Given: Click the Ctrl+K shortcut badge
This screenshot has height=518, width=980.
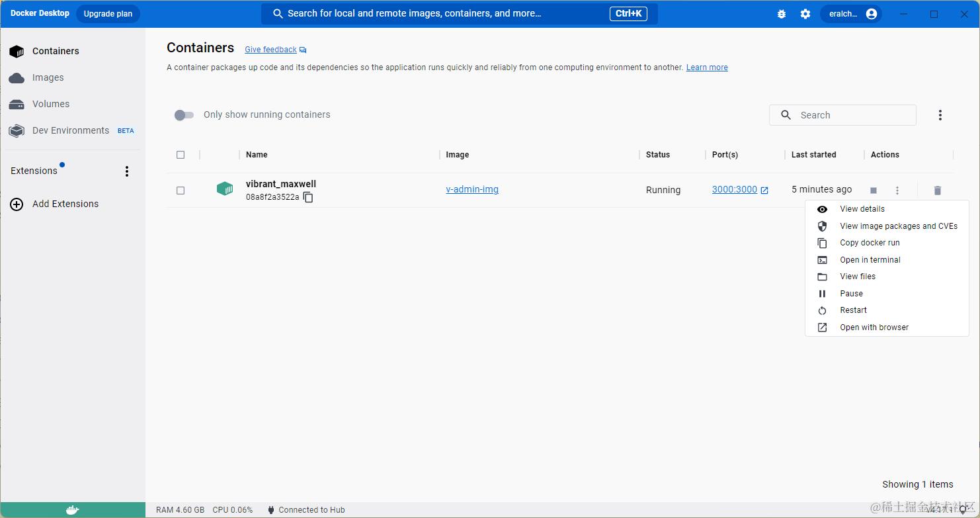Looking at the screenshot, I should (628, 14).
